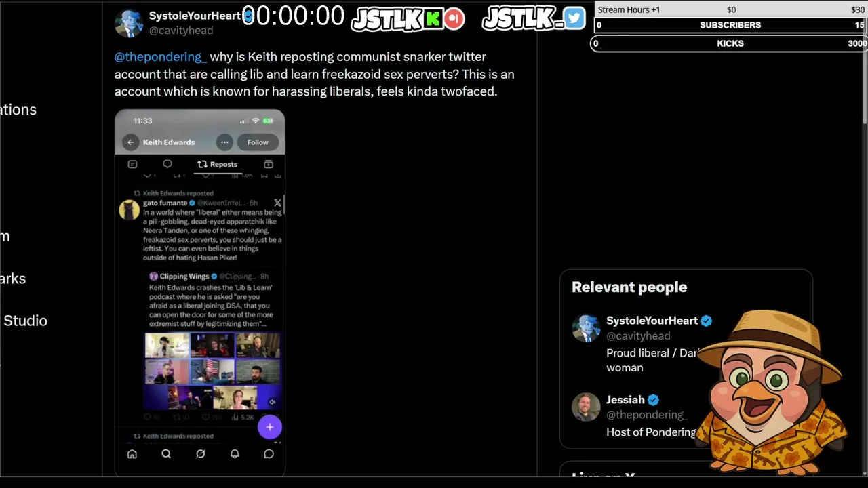
Task: Click the KICKS progress bar
Action: pos(730,43)
